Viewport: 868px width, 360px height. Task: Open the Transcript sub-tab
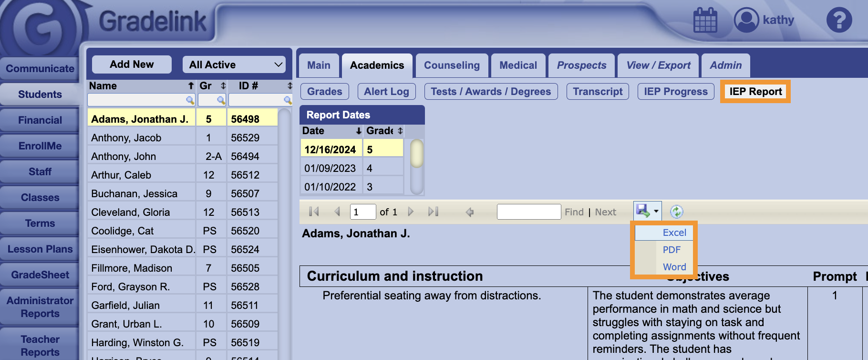(x=598, y=92)
